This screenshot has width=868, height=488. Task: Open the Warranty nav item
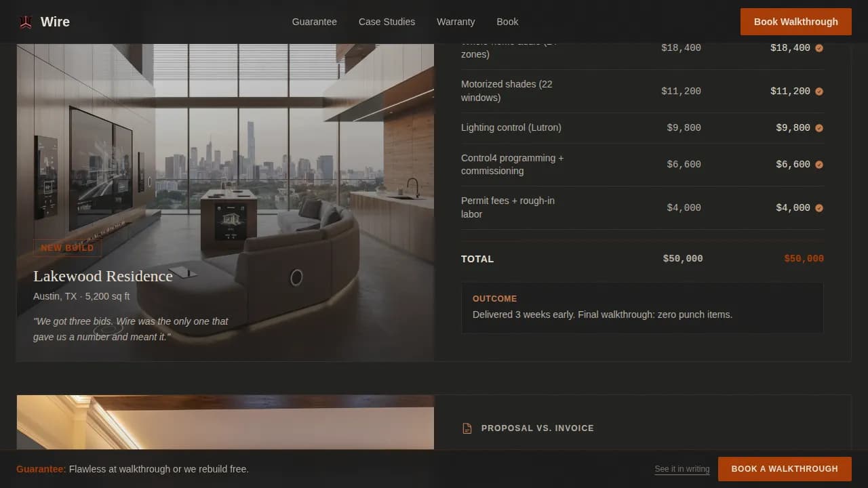tap(456, 22)
